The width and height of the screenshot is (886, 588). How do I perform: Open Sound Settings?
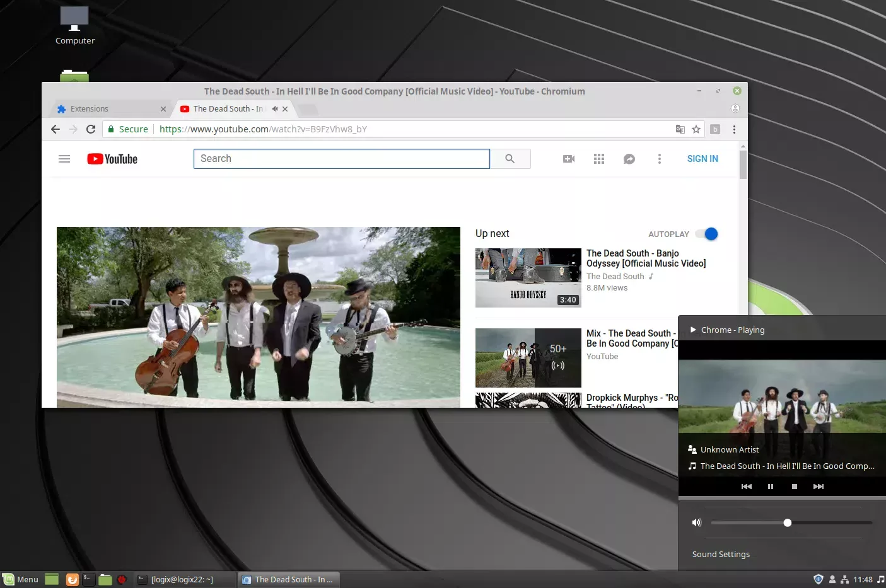click(x=720, y=554)
